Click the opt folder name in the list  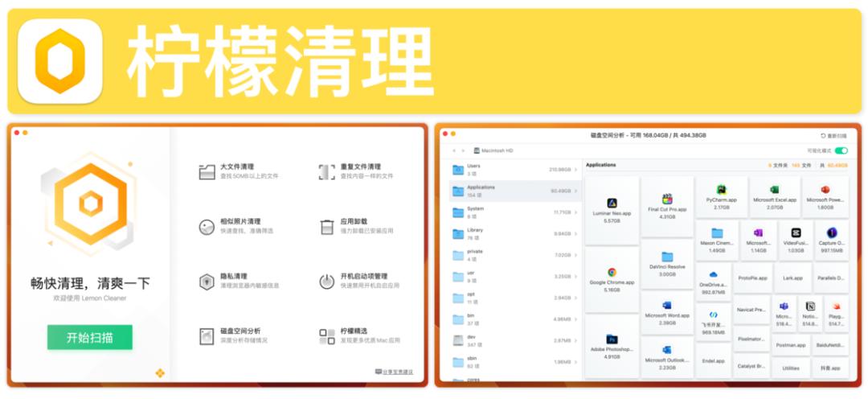click(x=470, y=294)
